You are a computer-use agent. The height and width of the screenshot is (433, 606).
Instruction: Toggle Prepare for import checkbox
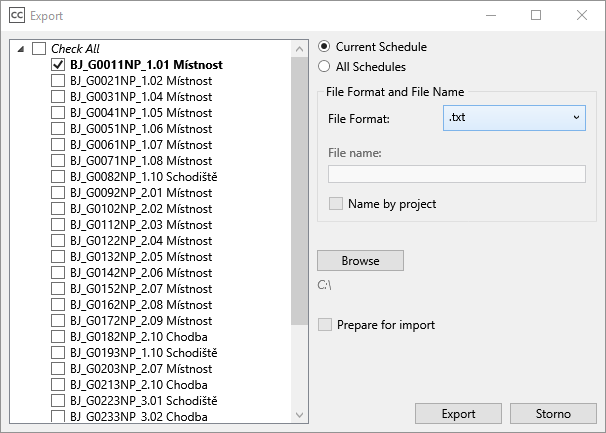click(x=324, y=325)
